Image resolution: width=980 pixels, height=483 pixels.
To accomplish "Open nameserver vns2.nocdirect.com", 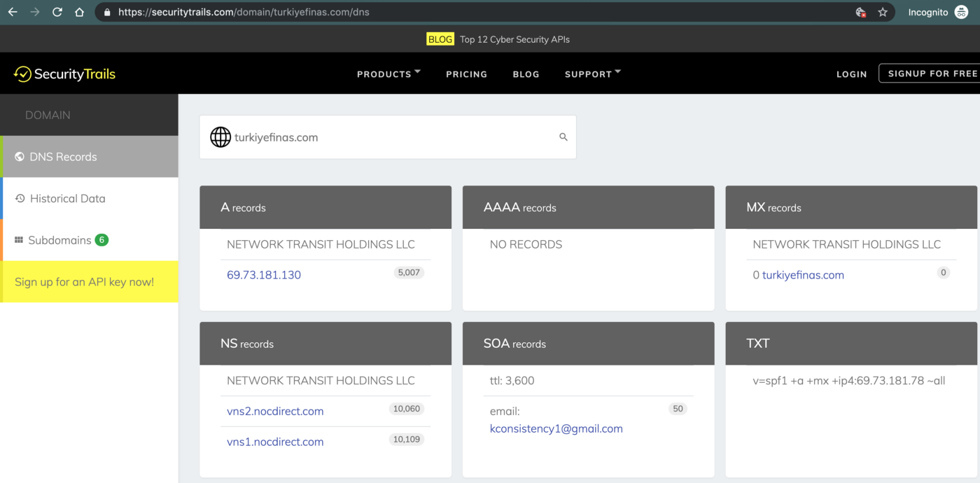I will click(275, 411).
